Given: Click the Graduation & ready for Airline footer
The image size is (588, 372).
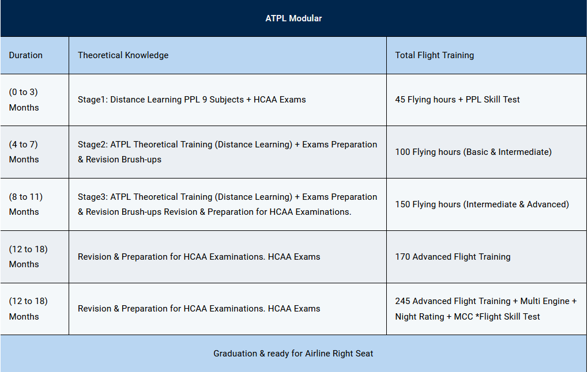Looking at the screenshot, I should coord(293,354).
